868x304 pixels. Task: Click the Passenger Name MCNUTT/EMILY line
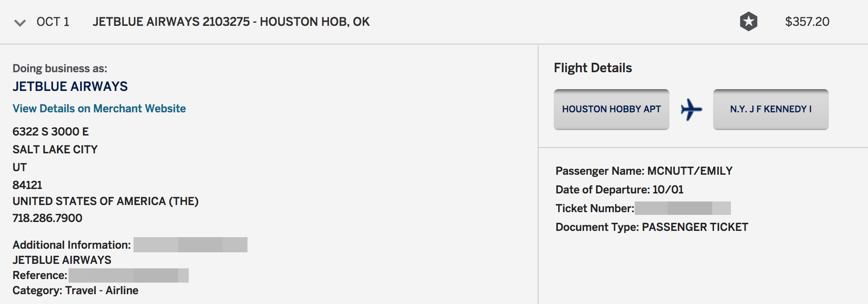[x=644, y=171]
